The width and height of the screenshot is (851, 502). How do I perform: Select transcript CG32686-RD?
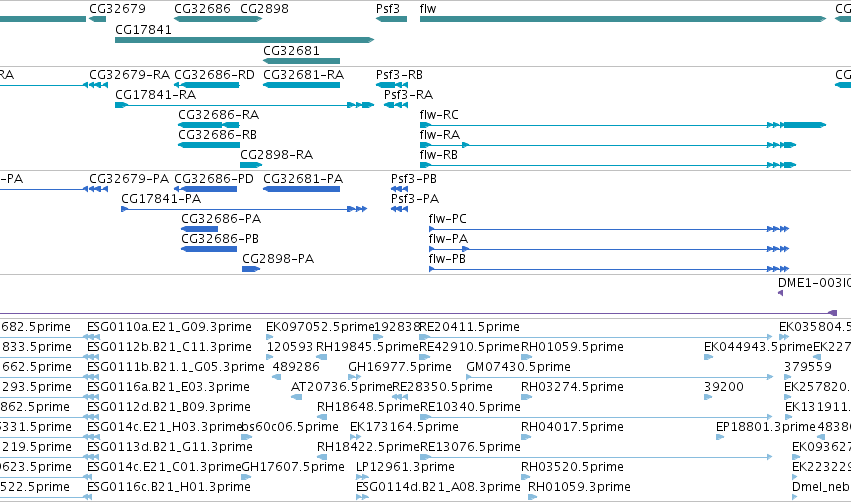(x=214, y=74)
